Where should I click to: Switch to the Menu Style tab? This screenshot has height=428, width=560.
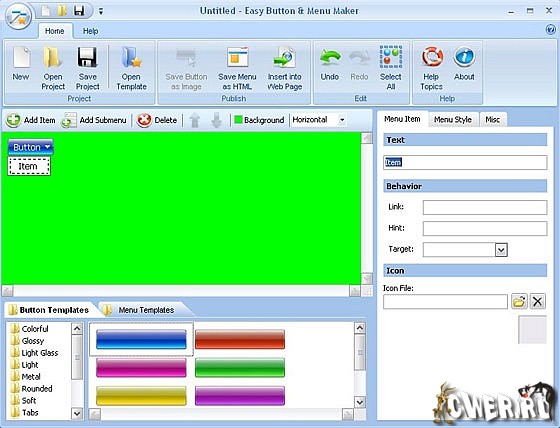pyautogui.click(x=453, y=120)
